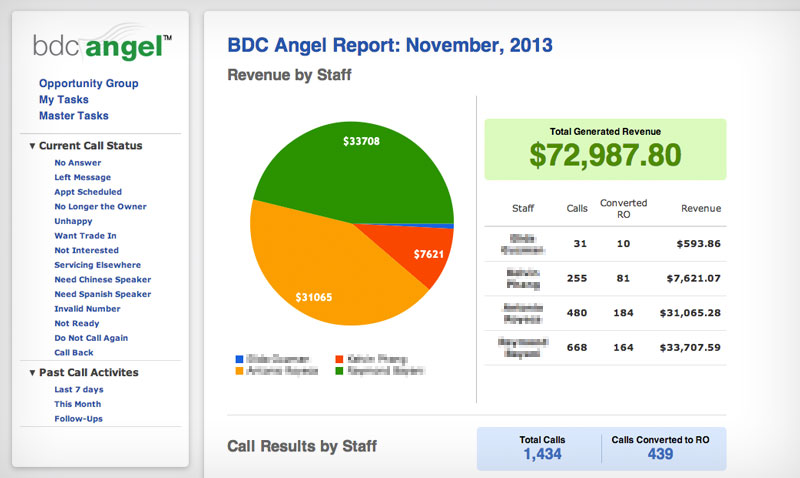Screen dimensions: 800x478
Task: Open the Opportunity Group link
Action: pyautogui.click(x=88, y=84)
